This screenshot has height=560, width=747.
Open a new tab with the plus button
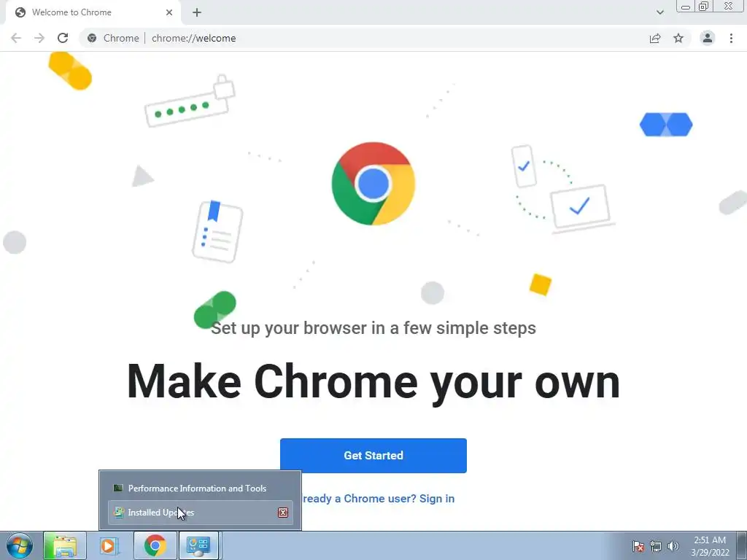point(197,12)
